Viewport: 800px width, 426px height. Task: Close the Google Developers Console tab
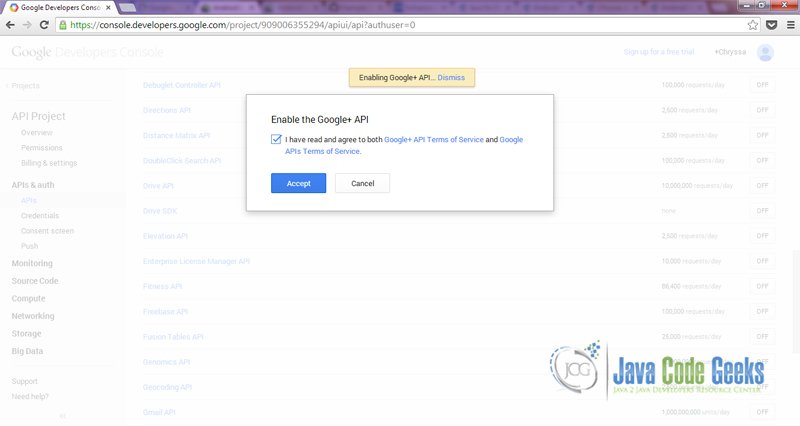tap(108, 8)
